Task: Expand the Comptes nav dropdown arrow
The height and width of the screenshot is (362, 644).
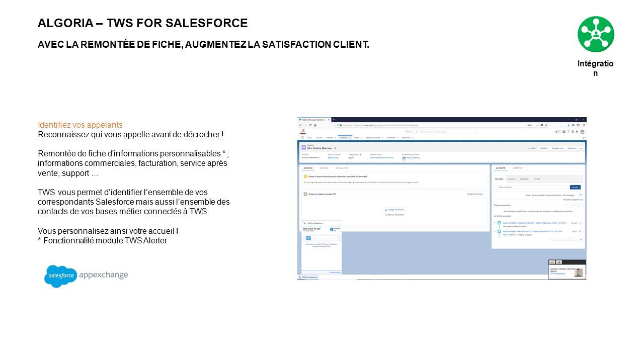Action: [x=336, y=138]
